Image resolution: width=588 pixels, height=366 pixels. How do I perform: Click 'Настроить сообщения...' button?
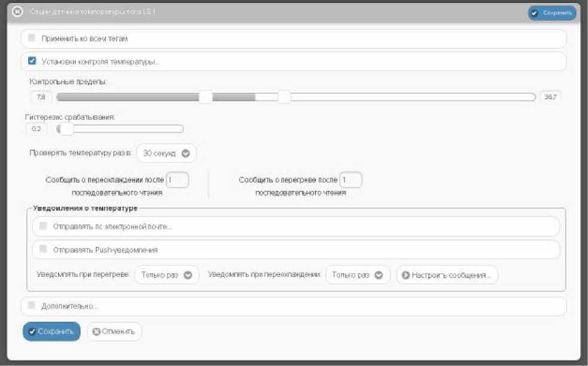(x=447, y=275)
